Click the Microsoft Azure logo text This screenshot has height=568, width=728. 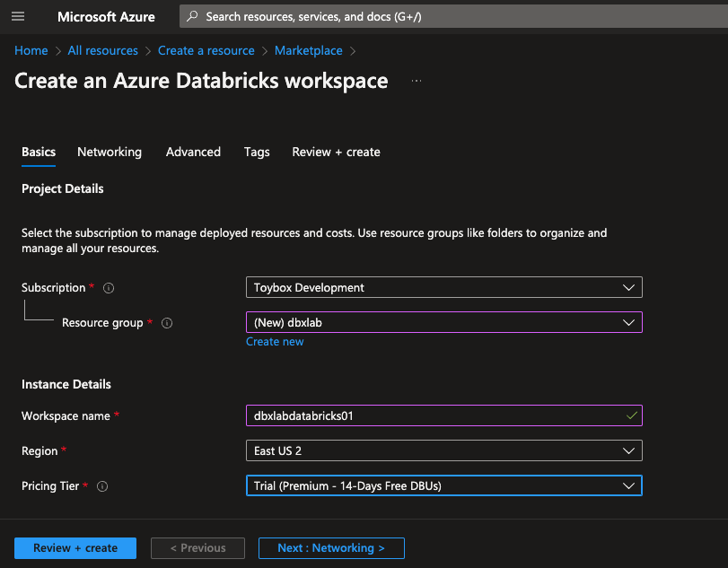point(106,17)
